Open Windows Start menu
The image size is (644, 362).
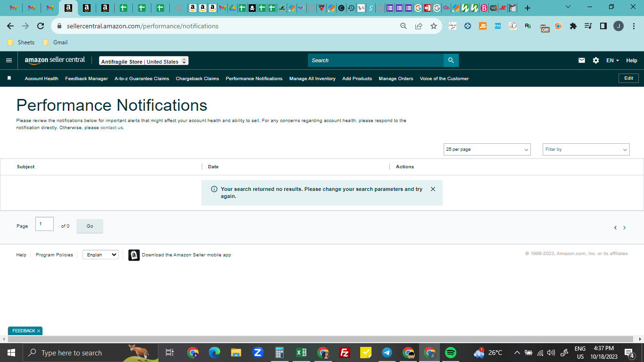coord(11,353)
